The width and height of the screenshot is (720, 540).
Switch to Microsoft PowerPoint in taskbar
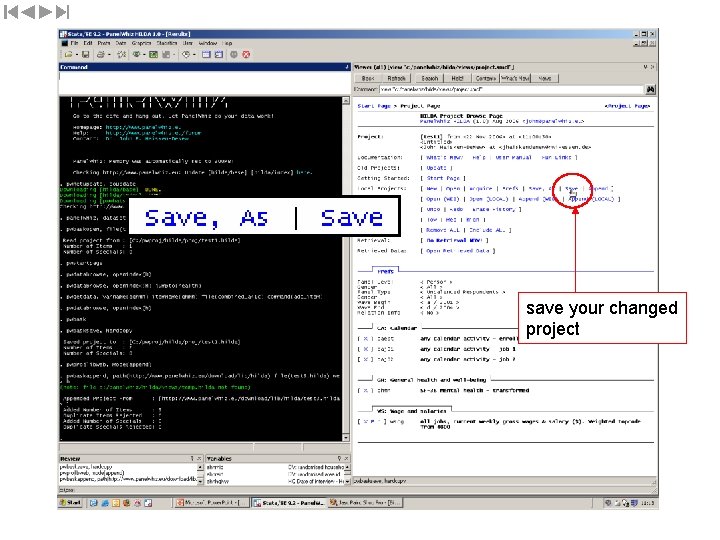coord(212,503)
